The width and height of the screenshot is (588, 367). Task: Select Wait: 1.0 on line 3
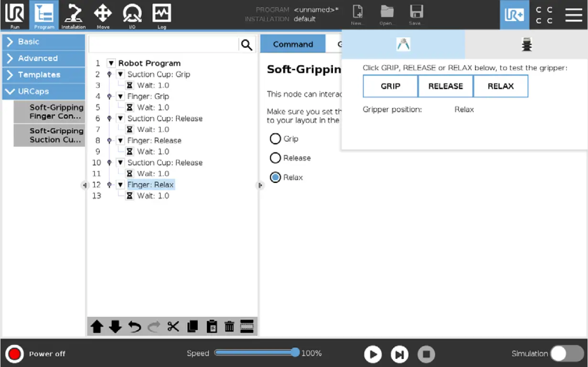(153, 86)
